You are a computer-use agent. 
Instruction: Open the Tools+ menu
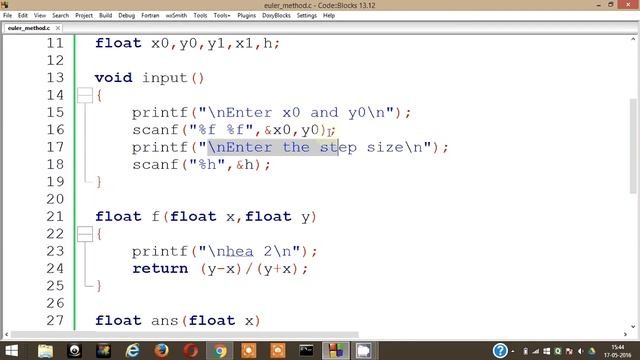(222, 16)
